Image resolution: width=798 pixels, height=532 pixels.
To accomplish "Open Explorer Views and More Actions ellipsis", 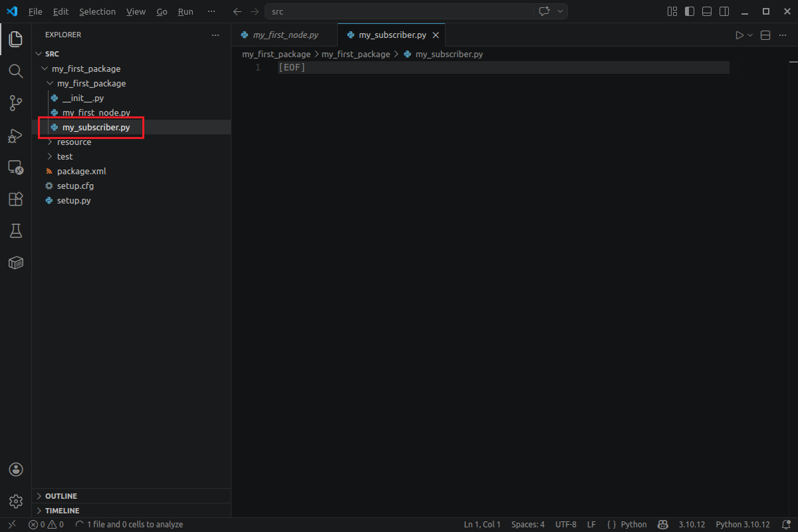I will click(x=215, y=35).
